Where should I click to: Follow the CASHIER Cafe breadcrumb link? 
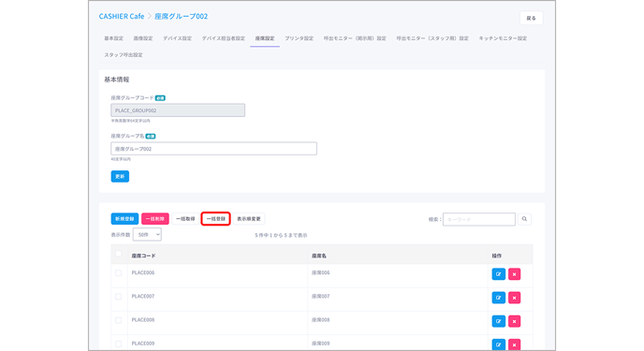(x=122, y=16)
